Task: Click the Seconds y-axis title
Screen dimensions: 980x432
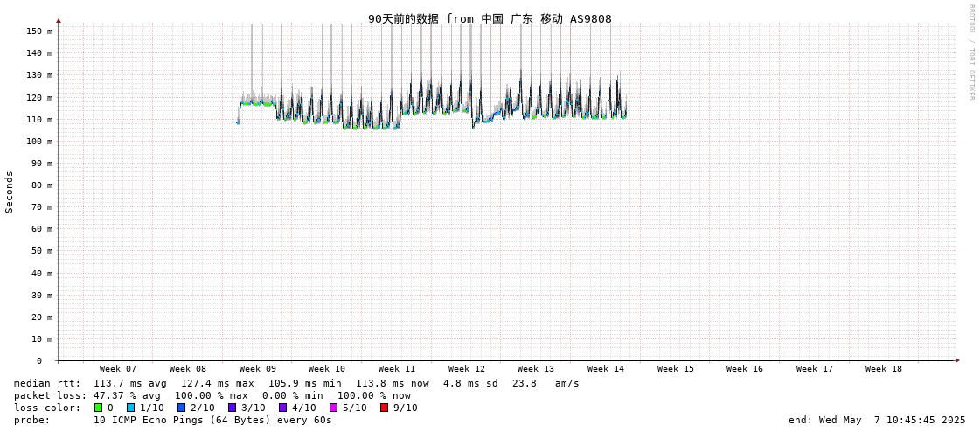Action: pyautogui.click(x=10, y=192)
